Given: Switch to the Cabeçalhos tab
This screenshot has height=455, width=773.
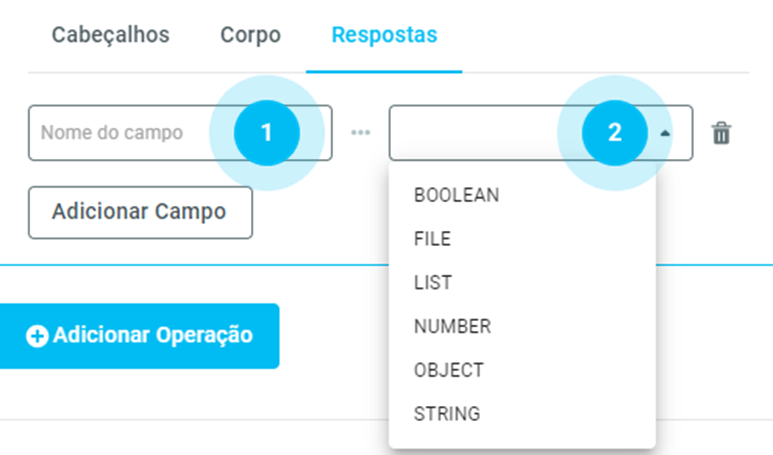Looking at the screenshot, I should coord(110,35).
